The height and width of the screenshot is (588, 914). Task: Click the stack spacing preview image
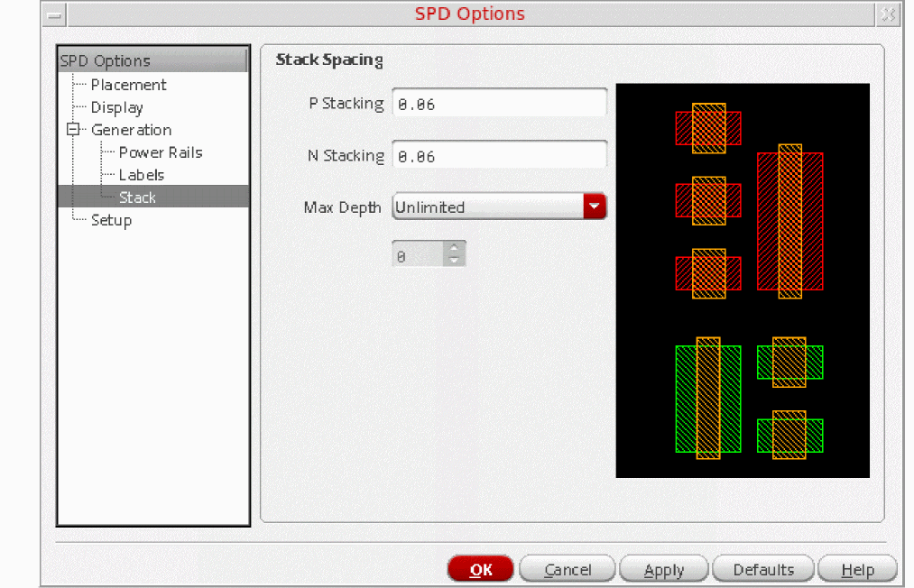[x=743, y=280]
